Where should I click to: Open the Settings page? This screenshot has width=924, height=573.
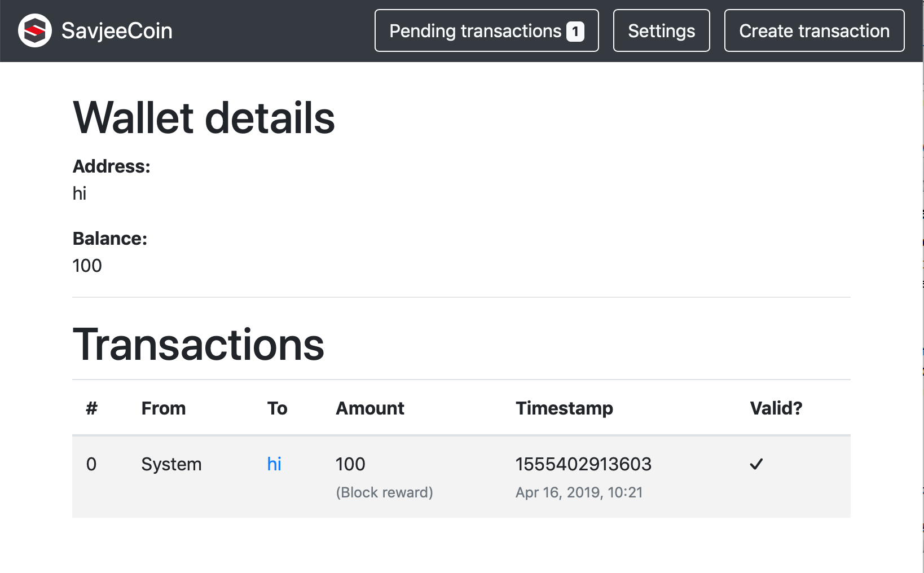661,31
